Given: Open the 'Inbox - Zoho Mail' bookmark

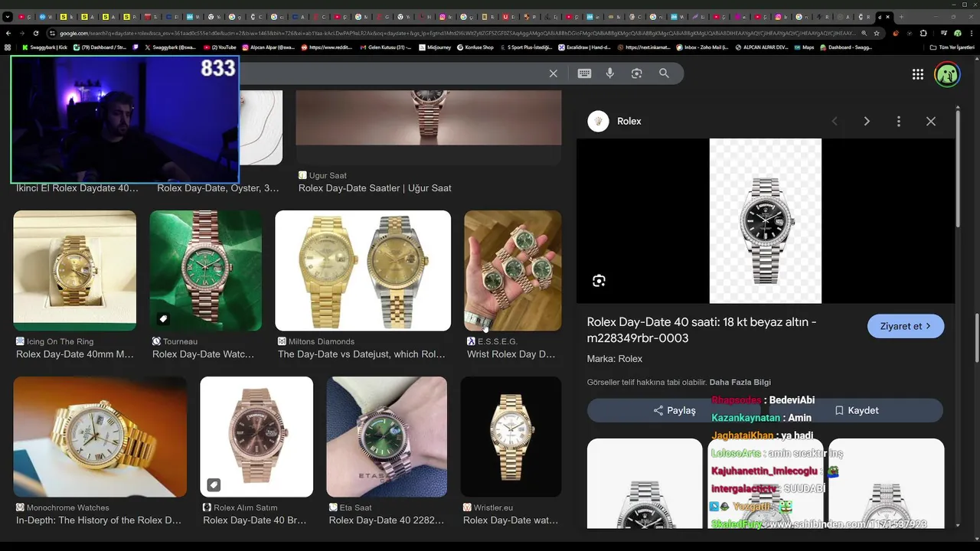Looking at the screenshot, I should [x=702, y=47].
